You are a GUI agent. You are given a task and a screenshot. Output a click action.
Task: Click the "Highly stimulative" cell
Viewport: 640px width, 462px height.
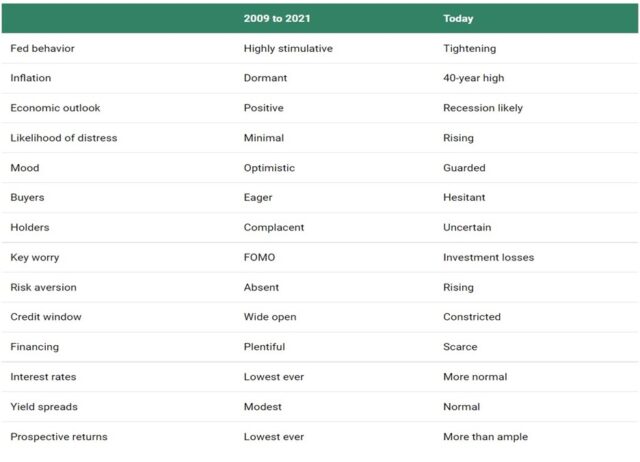click(x=288, y=48)
